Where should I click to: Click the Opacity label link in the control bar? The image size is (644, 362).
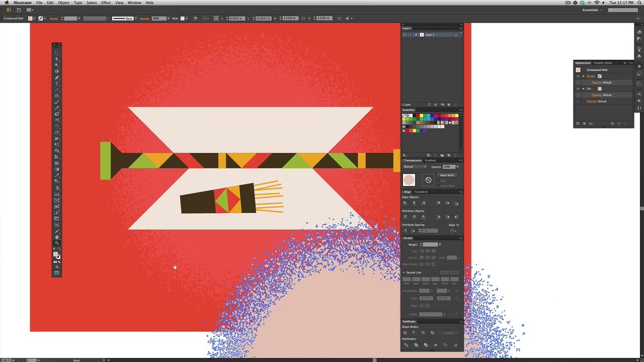pyautogui.click(x=144, y=19)
